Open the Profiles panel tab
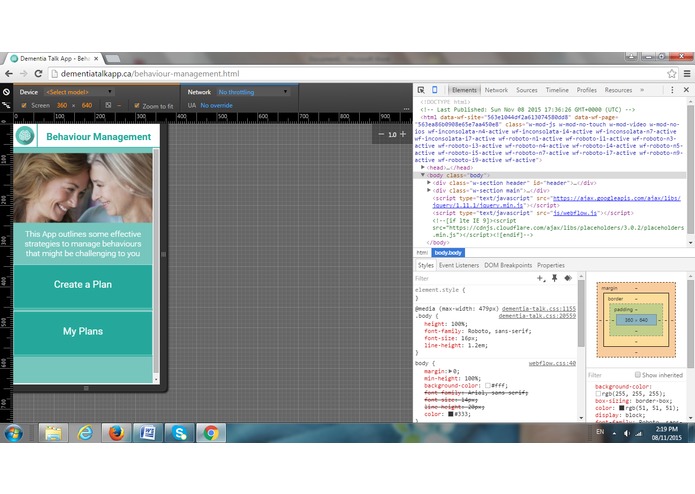This screenshot has height=494, width=695. (x=586, y=90)
